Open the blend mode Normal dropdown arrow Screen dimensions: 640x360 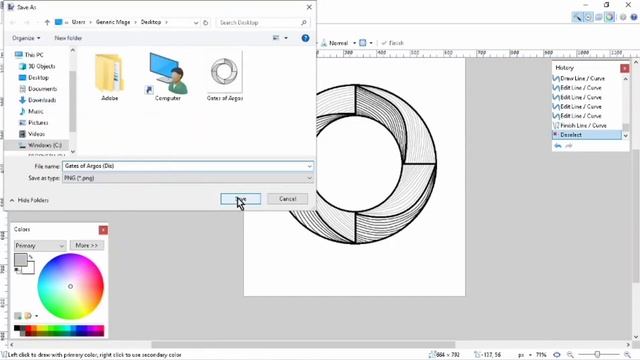click(x=354, y=43)
